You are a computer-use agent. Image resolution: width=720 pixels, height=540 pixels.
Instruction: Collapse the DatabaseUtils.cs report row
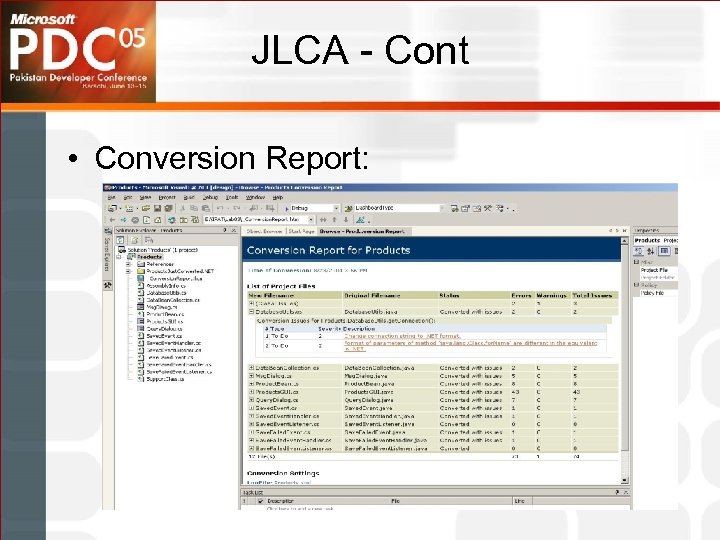point(252,312)
